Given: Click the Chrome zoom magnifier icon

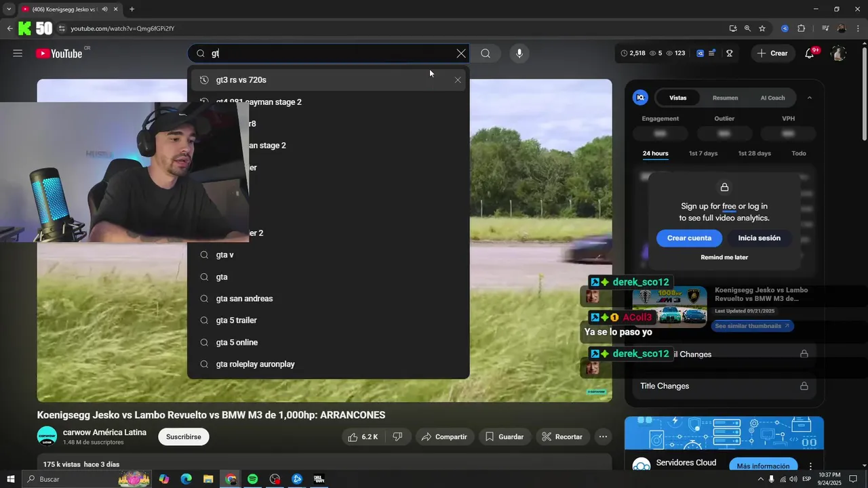Looking at the screenshot, I should 747,28.
